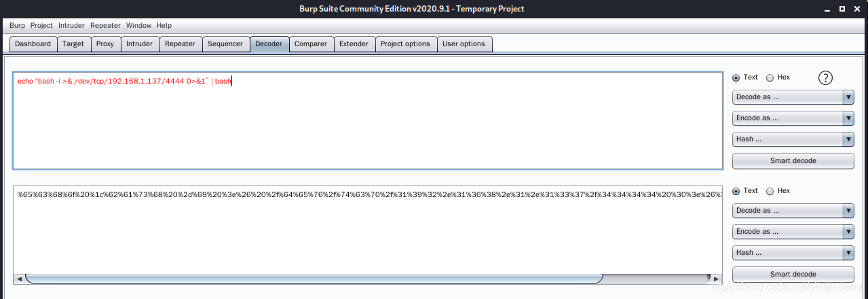Open the Help menu
Image resolution: width=868 pixels, height=299 pixels.
click(x=164, y=26)
